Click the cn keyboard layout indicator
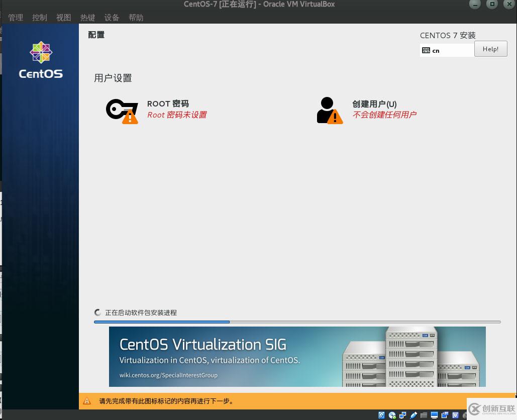 coord(447,50)
